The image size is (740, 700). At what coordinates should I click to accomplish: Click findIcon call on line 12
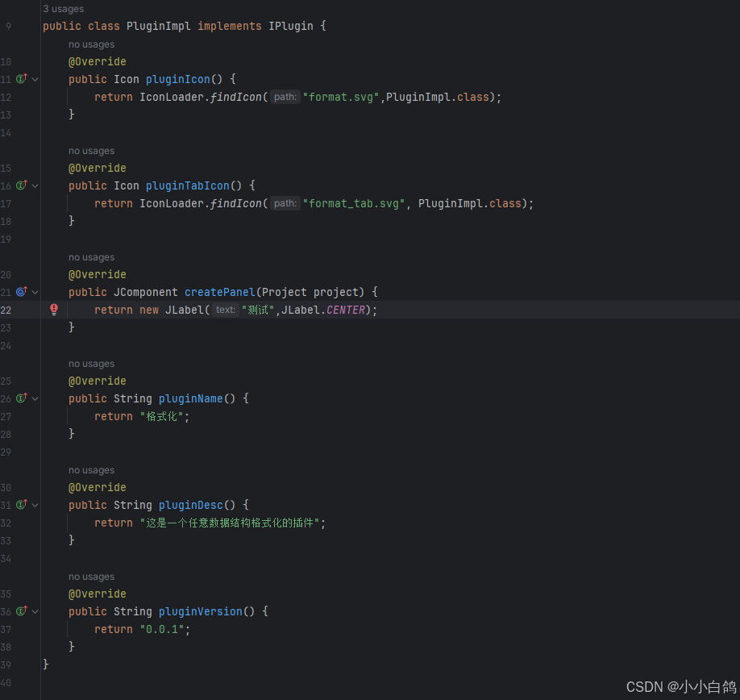click(x=235, y=97)
